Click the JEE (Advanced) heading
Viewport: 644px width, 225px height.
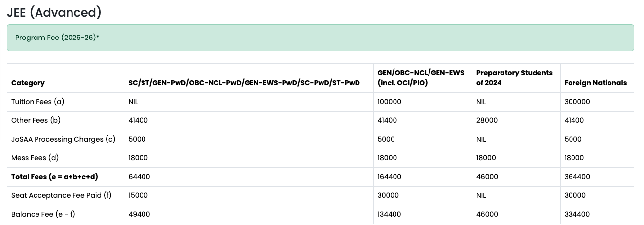54,12
